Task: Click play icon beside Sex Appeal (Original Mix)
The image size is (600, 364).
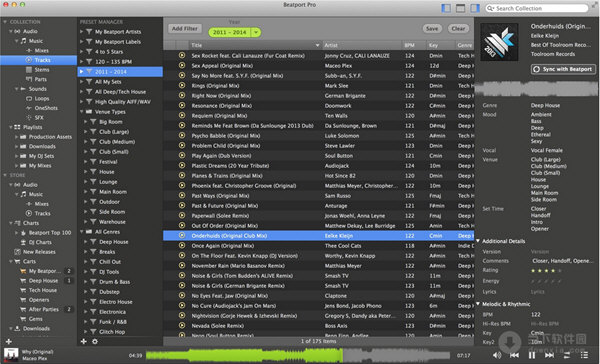Action: point(182,65)
